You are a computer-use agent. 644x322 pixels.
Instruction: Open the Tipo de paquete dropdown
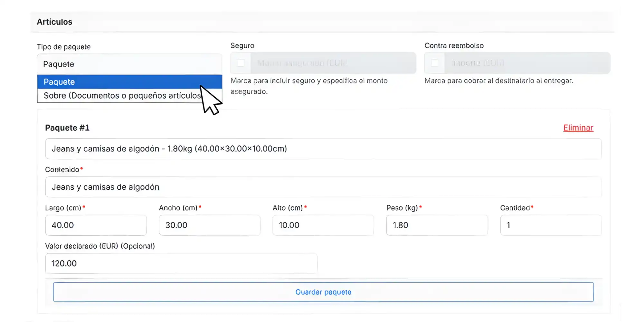point(129,64)
